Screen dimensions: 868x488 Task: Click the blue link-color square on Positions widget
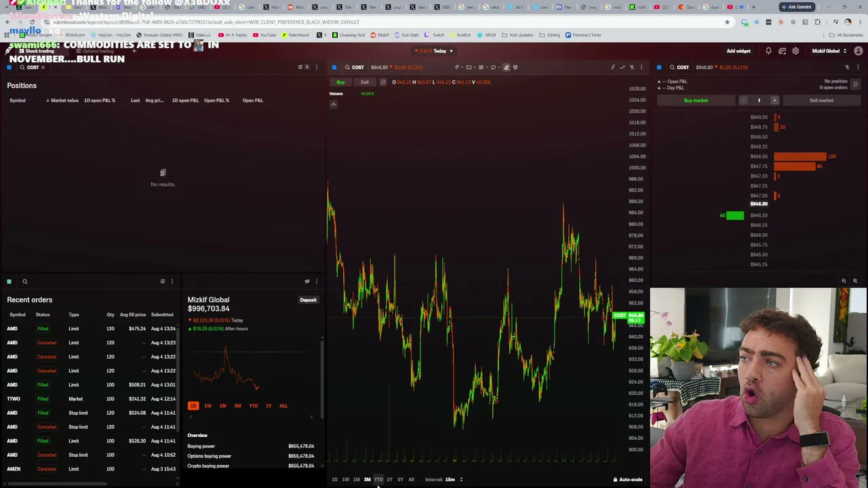(x=9, y=67)
